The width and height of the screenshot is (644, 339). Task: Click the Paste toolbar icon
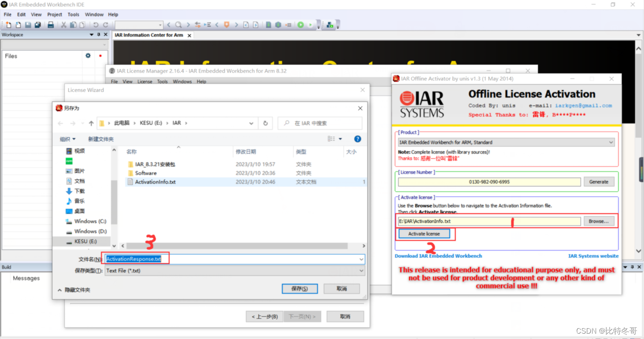[83, 25]
